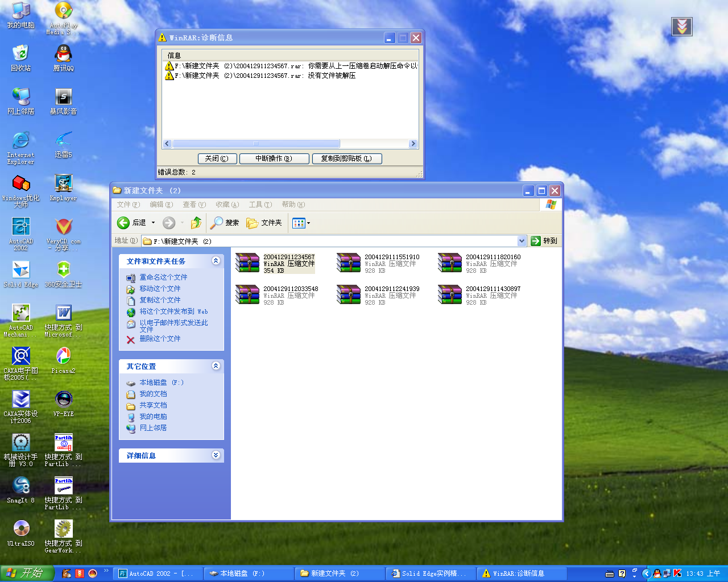Open the 帮助(H) menu

click(x=293, y=205)
